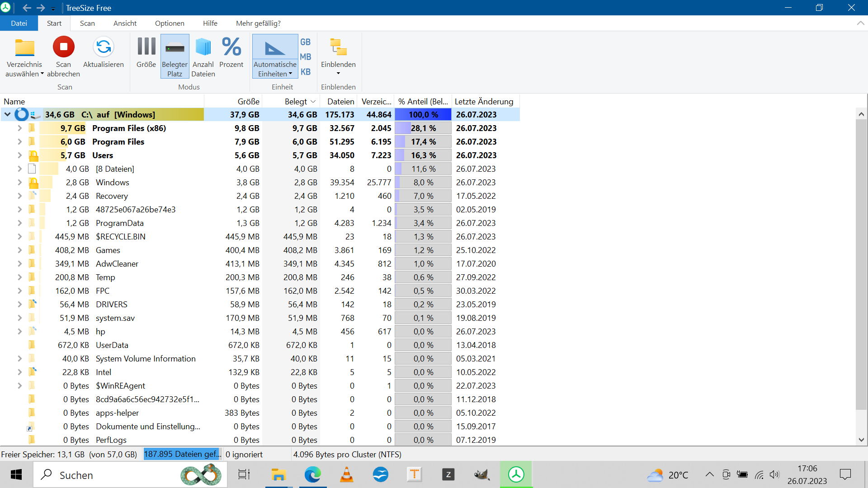Click the back navigation arrow
868x488 pixels.
click(27, 8)
